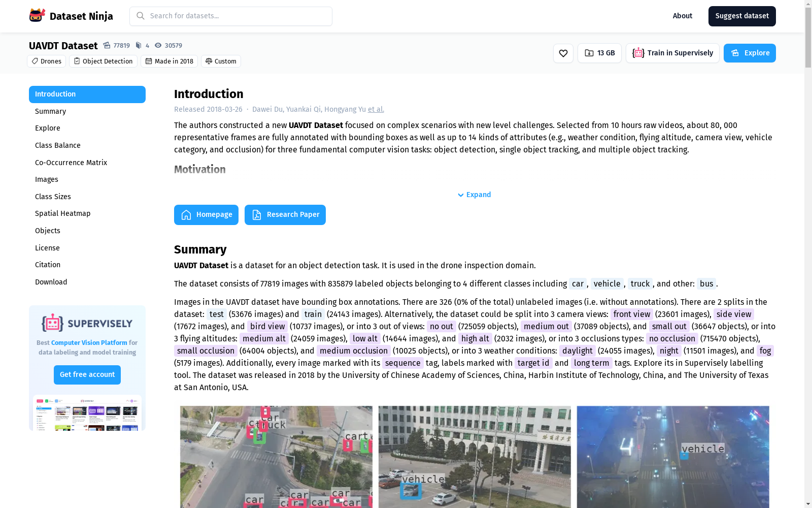Viewport: 812px width, 508px height.
Task: Click the chevron next to Expand
Action: click(x=460, y=195)
